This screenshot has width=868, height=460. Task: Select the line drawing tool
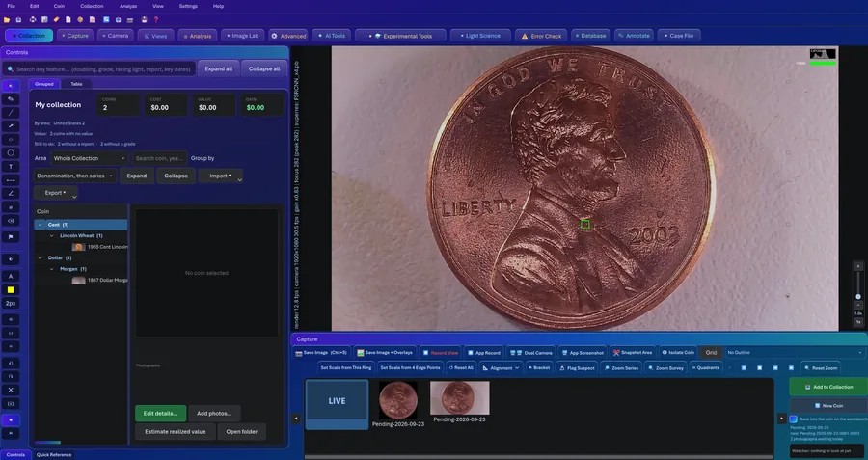pyautogui.click(x=11, y=113)
